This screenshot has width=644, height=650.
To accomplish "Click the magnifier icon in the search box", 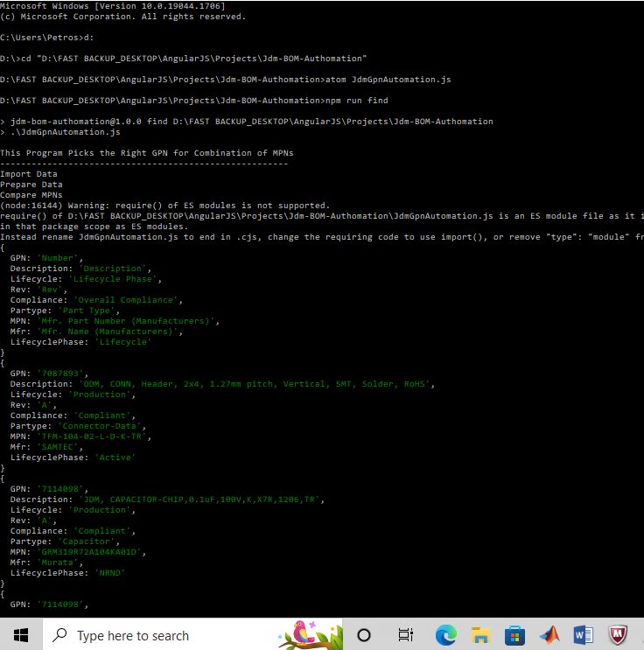I will tap(60, 634).
